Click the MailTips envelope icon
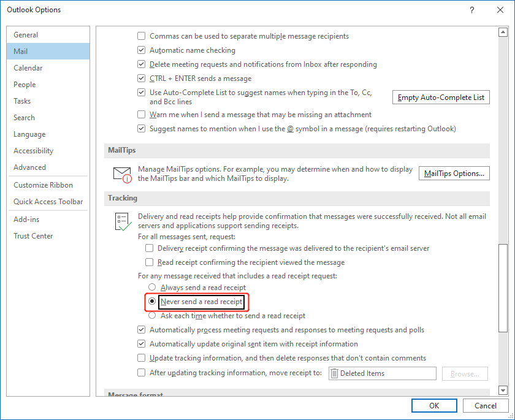 click(123, 175)
